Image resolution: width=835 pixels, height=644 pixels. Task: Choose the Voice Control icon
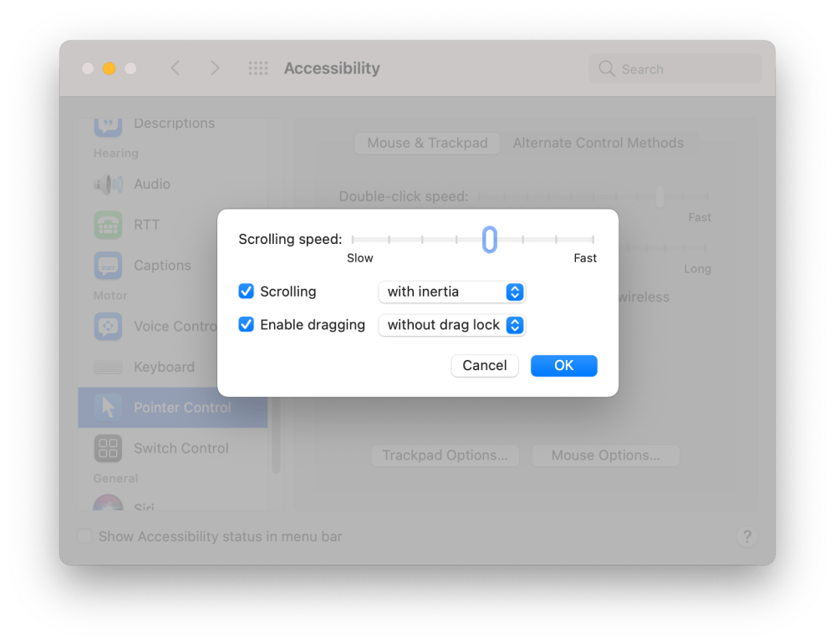[108, 327]
